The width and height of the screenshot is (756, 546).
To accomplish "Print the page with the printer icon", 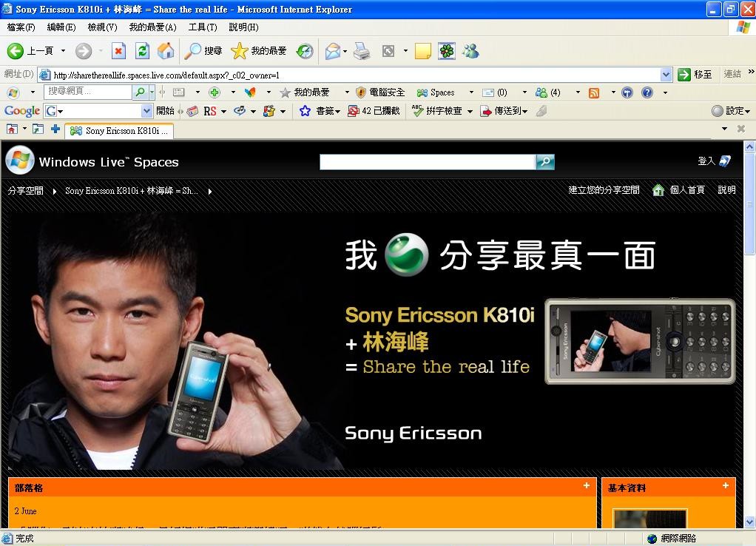I will click(362, 50).
